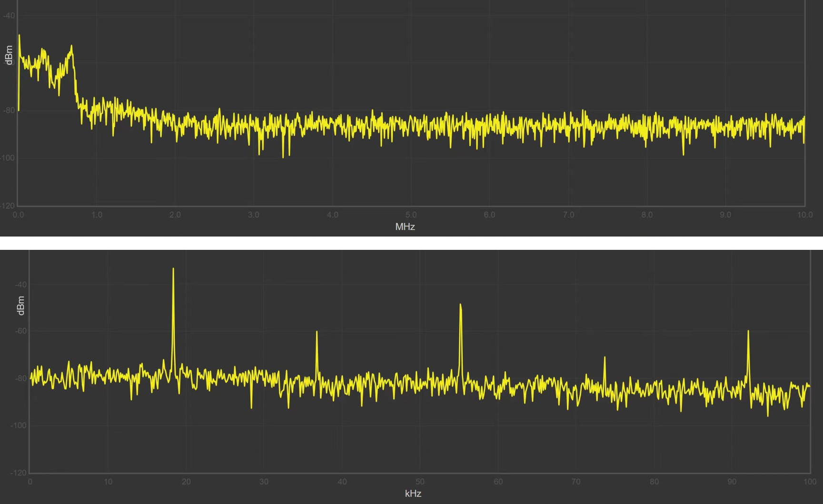
Task: Click the 20 tick on the kHz axis
Action: click(186, 482)
